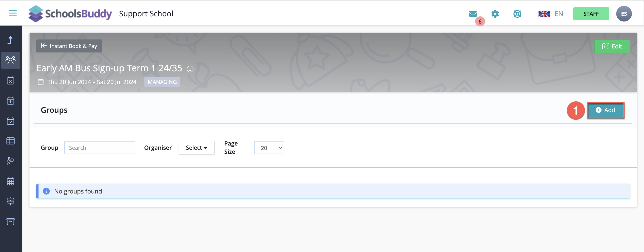Open the help lifebuoy icon
The image size is (644, 252).
[517, 14]
